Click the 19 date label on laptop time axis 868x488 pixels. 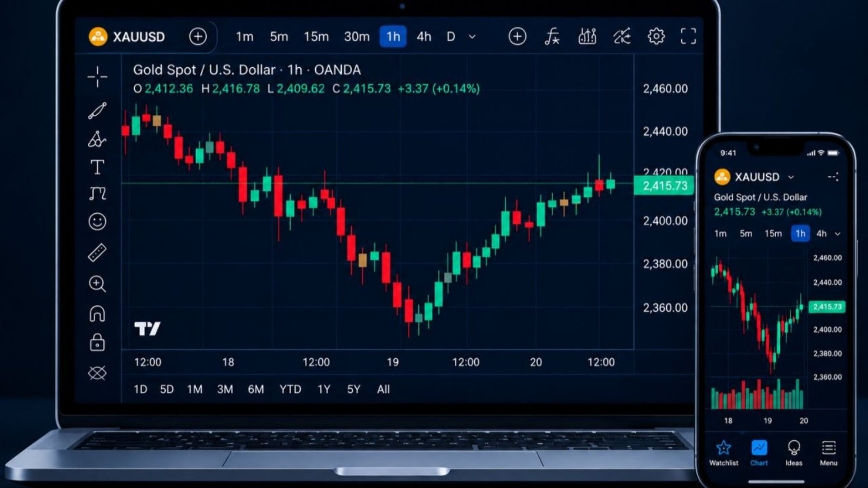pos(392,362)
